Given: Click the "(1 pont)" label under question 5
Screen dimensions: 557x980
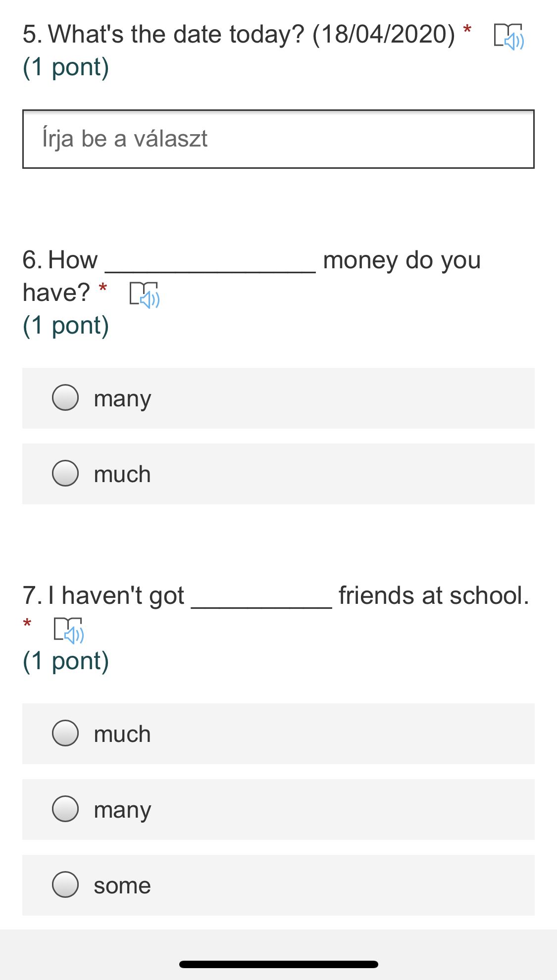Looking at the screenshot, I should (66, 67).
